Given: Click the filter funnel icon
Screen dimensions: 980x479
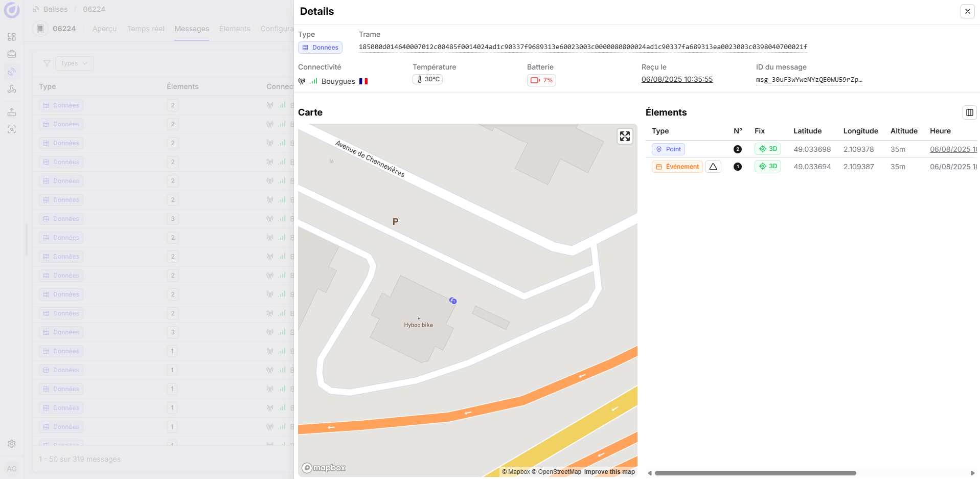Looking at the screenshot, I should [x=47, y=63].
